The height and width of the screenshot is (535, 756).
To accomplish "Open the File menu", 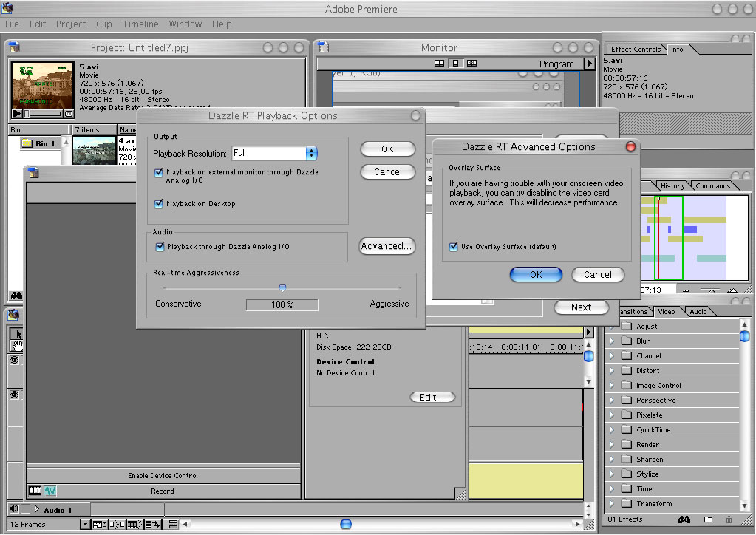I will point(12,24).
